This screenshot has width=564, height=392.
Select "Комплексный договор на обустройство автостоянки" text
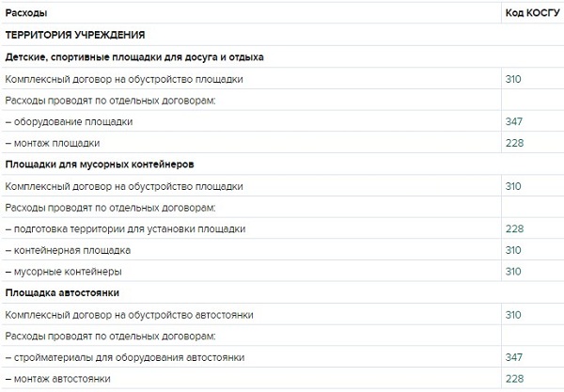(130, 314)
